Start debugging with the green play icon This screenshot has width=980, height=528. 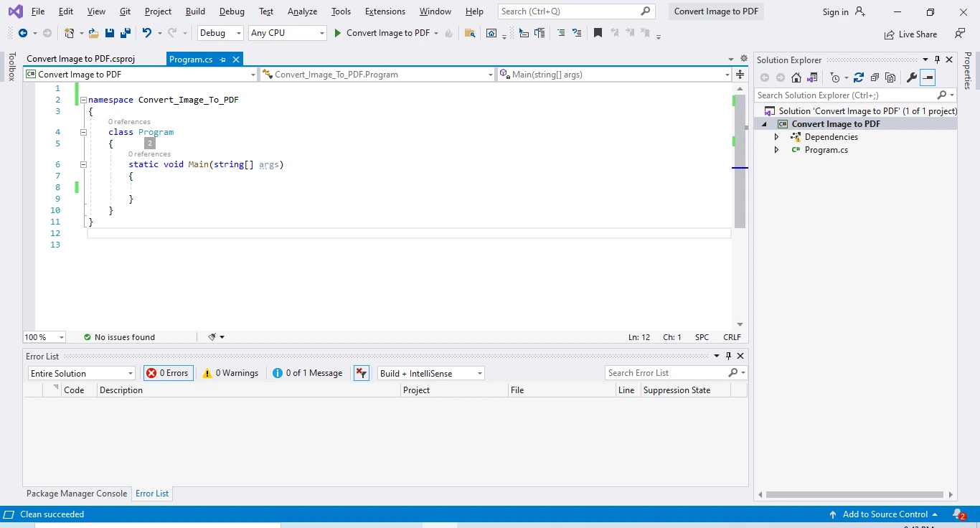338,33
